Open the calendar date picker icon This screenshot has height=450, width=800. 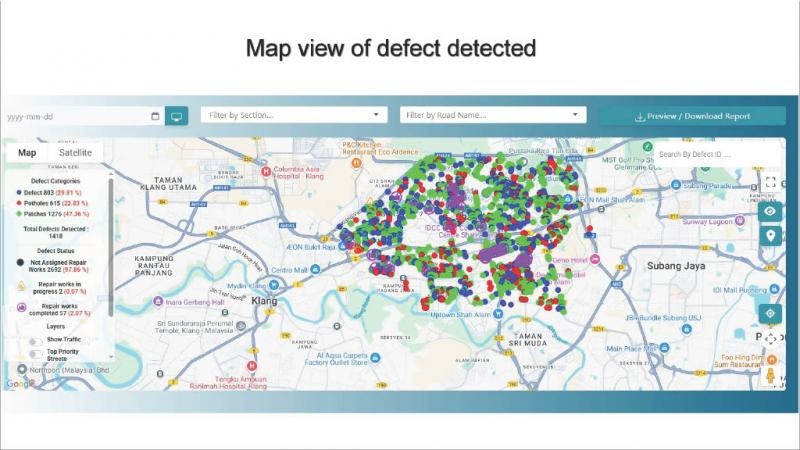[155, 116]
